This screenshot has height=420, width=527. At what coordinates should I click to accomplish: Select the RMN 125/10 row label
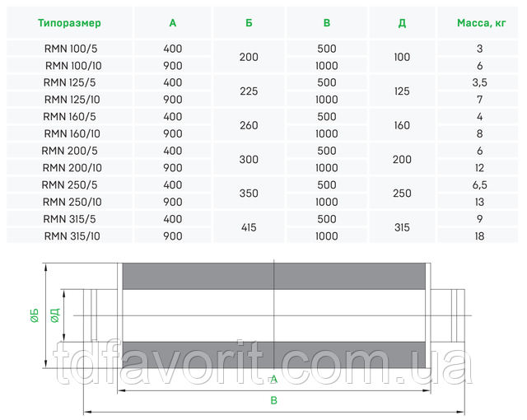pyautogui.click(x=72, y=99)
